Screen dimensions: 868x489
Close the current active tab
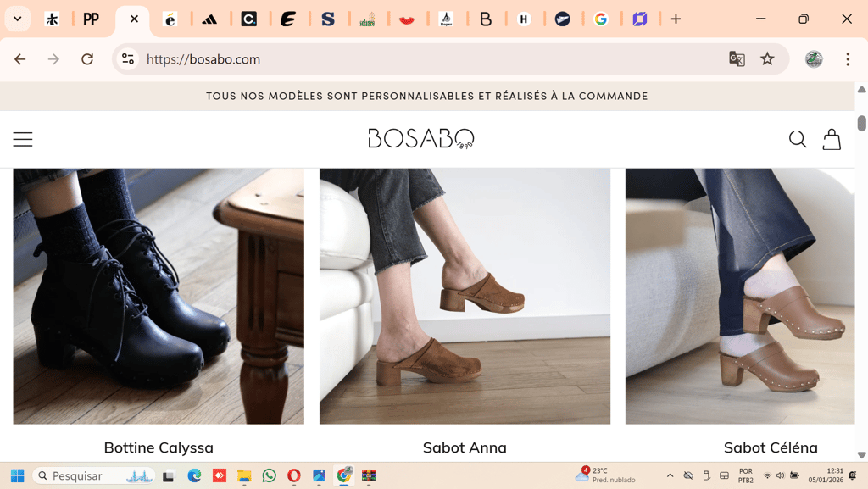click(134, 19)
